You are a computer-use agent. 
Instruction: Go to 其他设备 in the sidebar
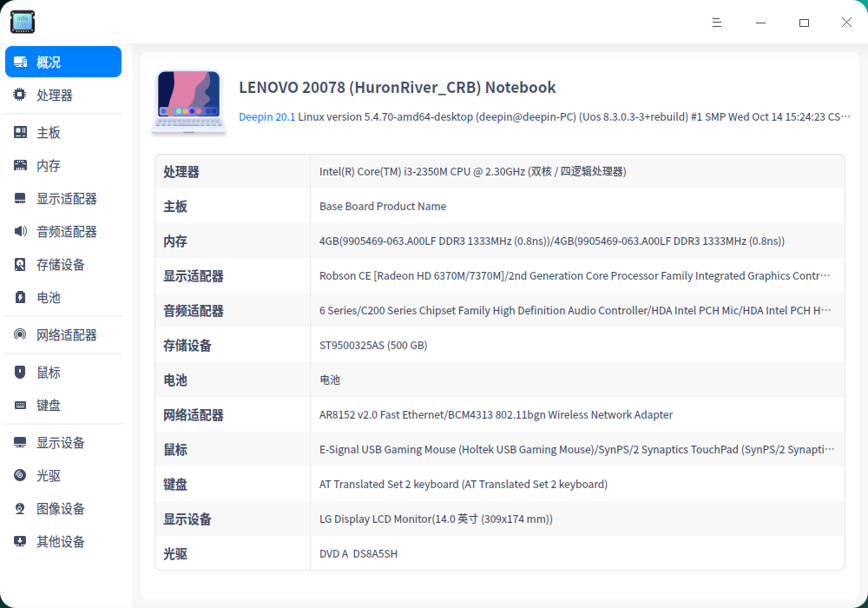[63, 541]
